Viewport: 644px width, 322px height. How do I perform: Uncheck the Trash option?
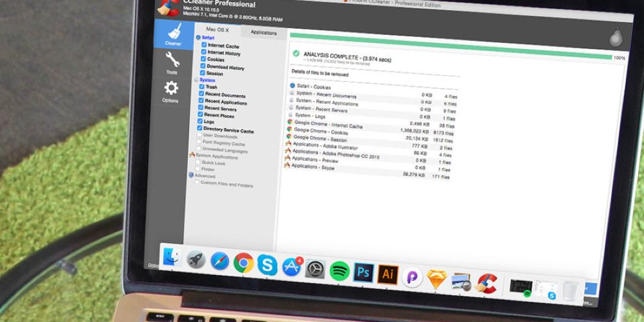coord(202,87)
